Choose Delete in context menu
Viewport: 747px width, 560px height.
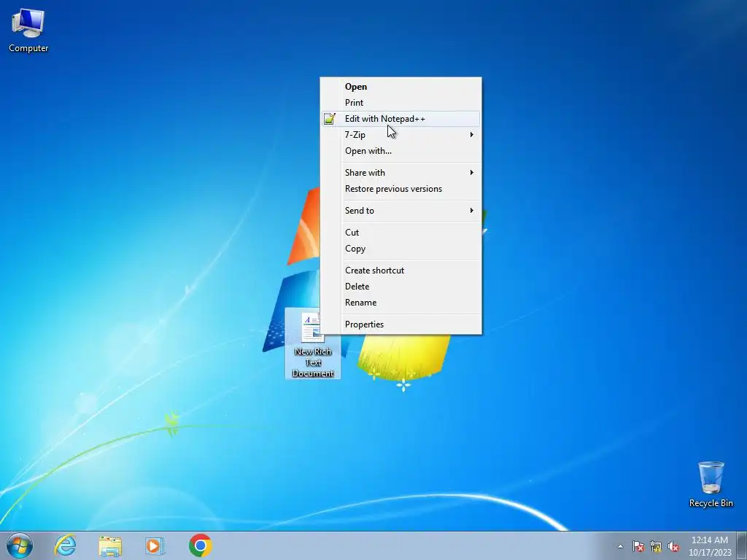coord(400,287)
